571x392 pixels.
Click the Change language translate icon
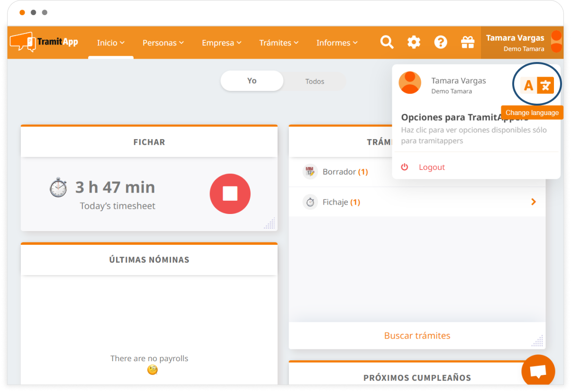537,86
